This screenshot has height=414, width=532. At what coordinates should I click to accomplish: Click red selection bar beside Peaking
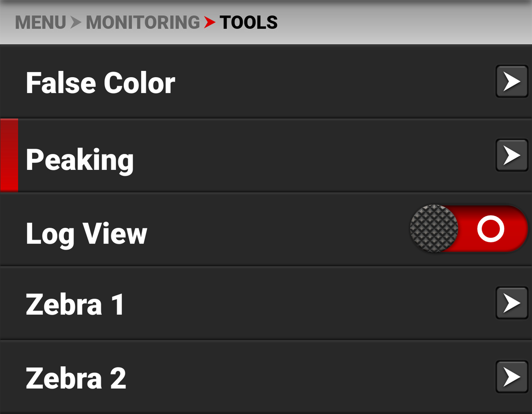tap(9, 155)
